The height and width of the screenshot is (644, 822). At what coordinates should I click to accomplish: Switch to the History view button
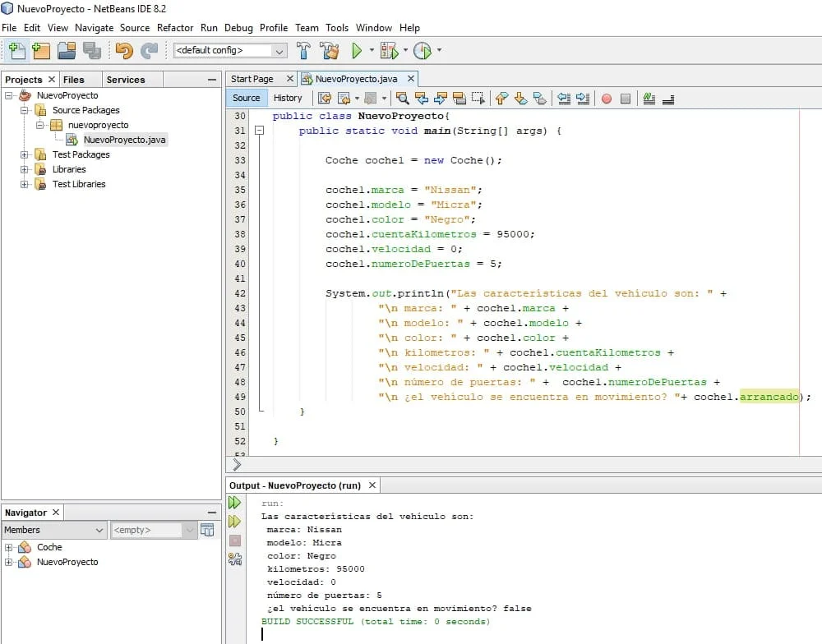[x=288, y=98]
